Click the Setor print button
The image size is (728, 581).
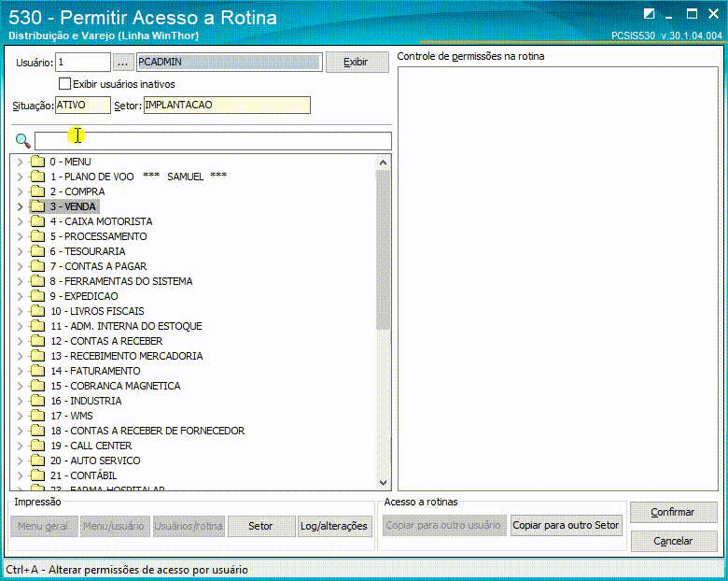[261, 526]
